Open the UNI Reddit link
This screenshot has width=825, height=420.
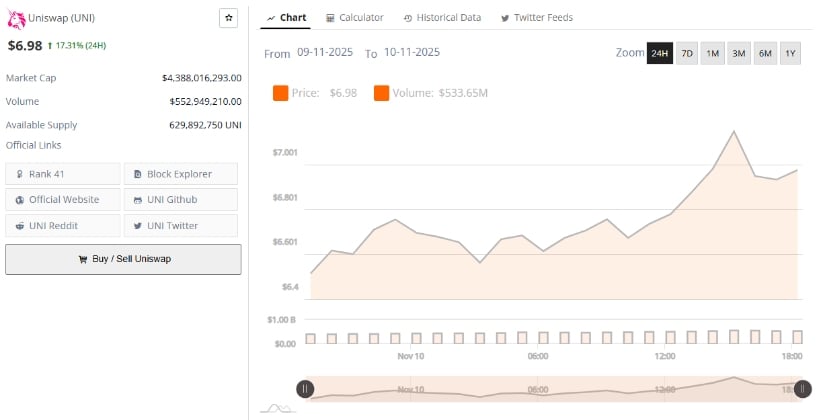point(62,226)
